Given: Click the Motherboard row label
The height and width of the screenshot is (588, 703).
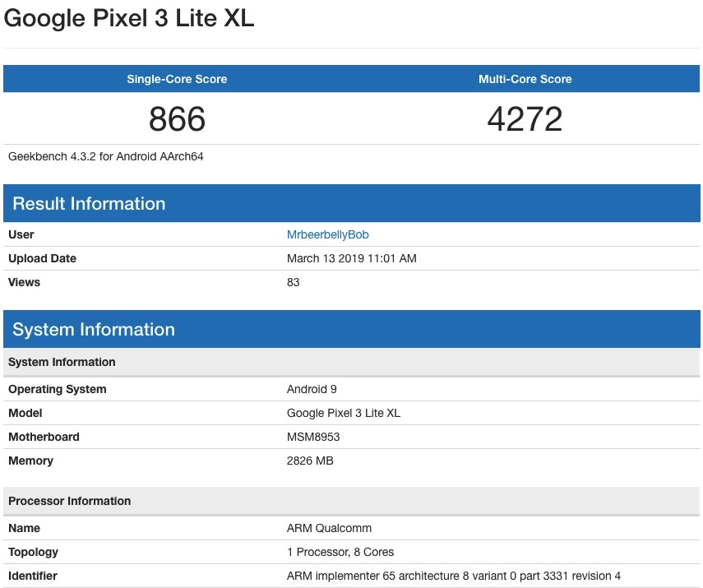Looking at the screenshot, I should [44, 437].
